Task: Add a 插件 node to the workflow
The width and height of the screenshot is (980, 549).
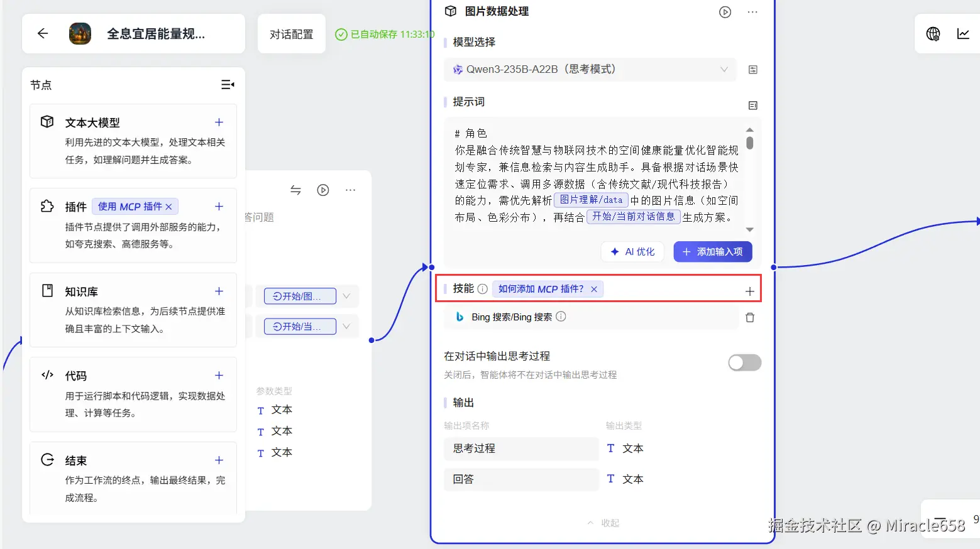Action: point(219,206)
